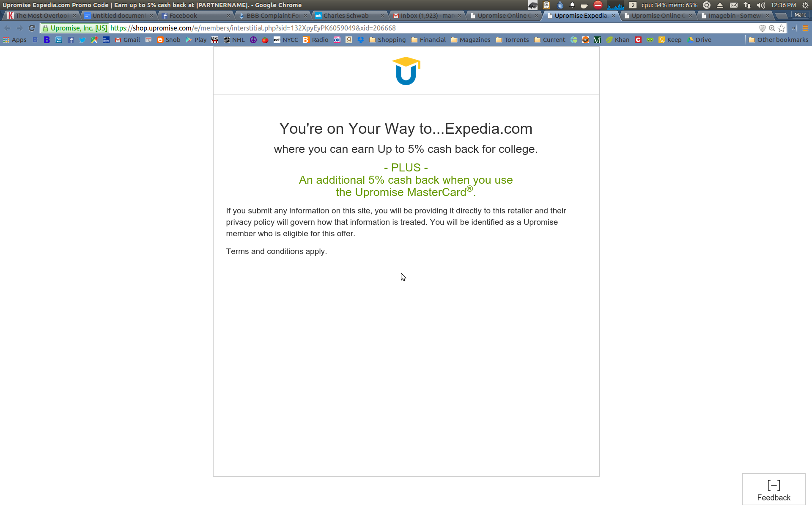812x508 pixels.
Task: Open the Play store bookmark
Action: pos(196,40)
